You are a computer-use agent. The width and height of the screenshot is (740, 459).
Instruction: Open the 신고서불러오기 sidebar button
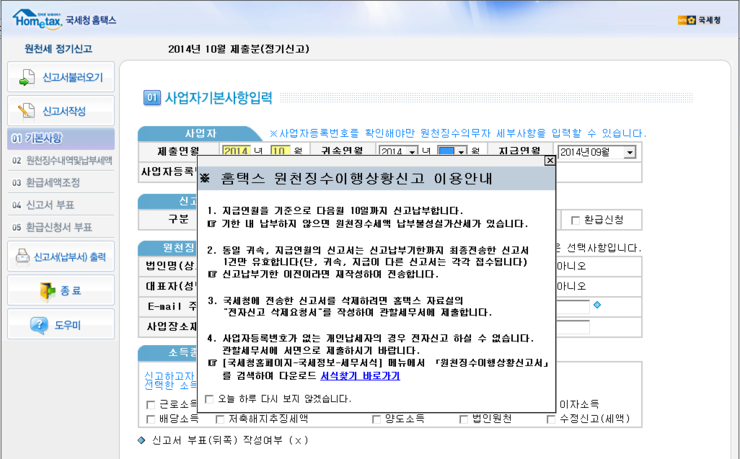60,77
